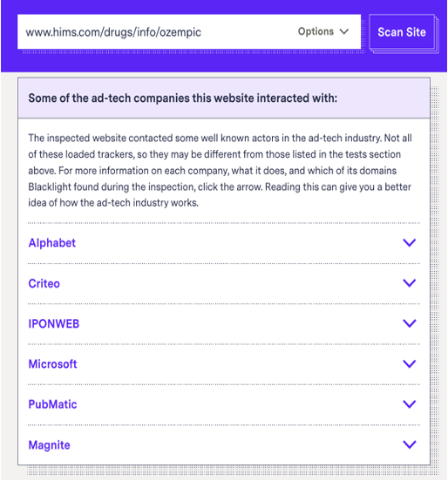Expand the Magnite chevron arrow
The width and height of the screenshot is (448, 481).
pos(410,444)
